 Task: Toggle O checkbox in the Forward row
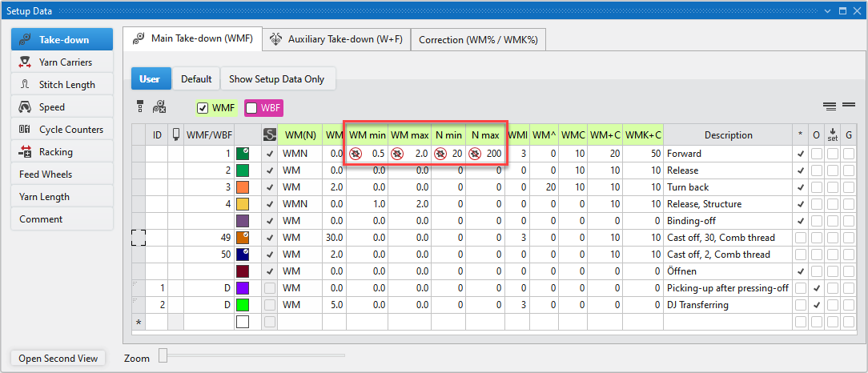pyautogui.click(x=816, y=154)
